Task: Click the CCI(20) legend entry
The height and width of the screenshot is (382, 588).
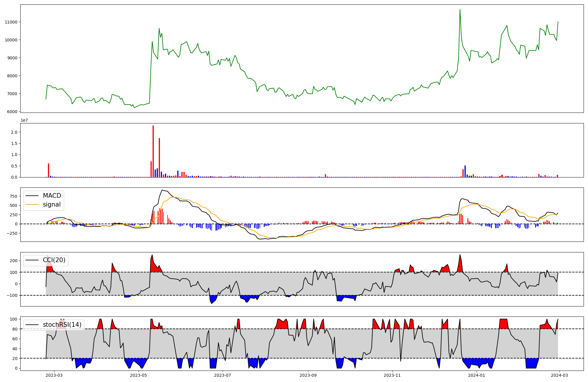Action: 54,260
